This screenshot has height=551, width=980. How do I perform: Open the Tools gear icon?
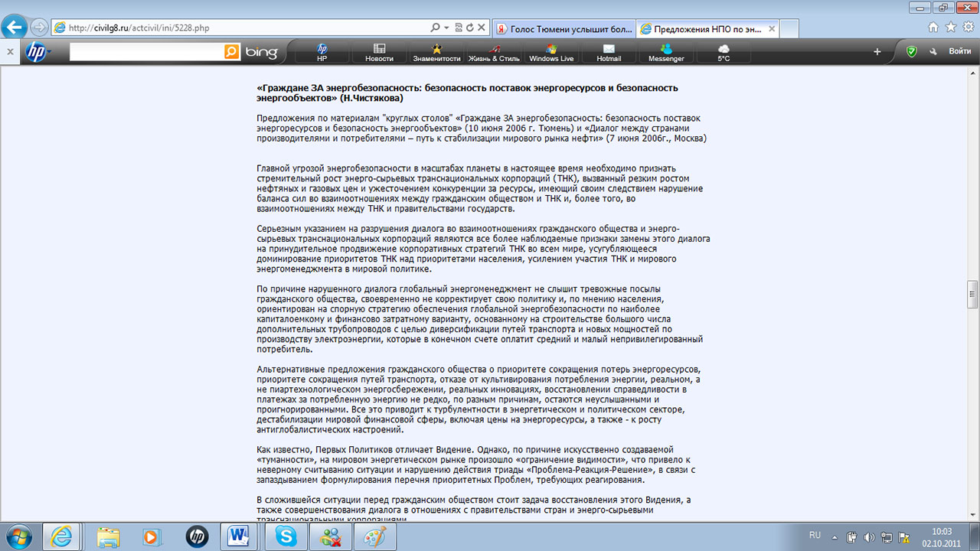pyautogui.click(x=969, y=27)
